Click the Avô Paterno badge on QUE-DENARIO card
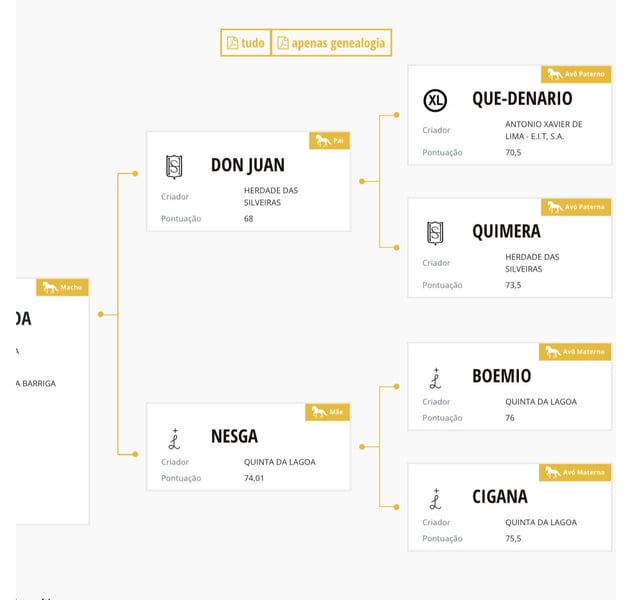This screenshot has height=600, width=632. click(576, 74)
